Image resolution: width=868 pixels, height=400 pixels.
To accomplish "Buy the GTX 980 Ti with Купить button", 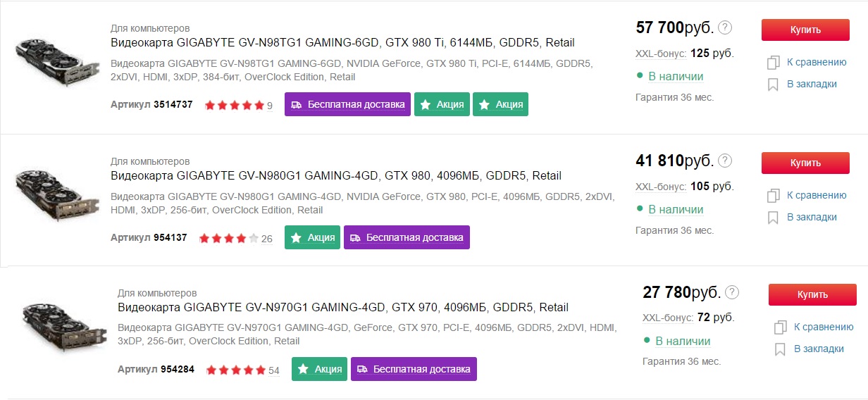I will (x=805, y=30).
